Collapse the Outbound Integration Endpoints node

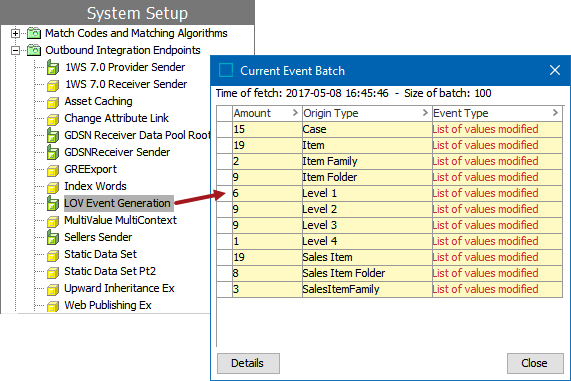pos(15,50)
